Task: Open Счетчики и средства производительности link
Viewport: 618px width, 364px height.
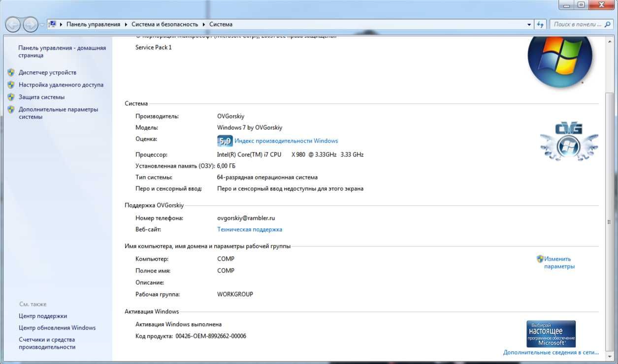Action: [47, 343]
